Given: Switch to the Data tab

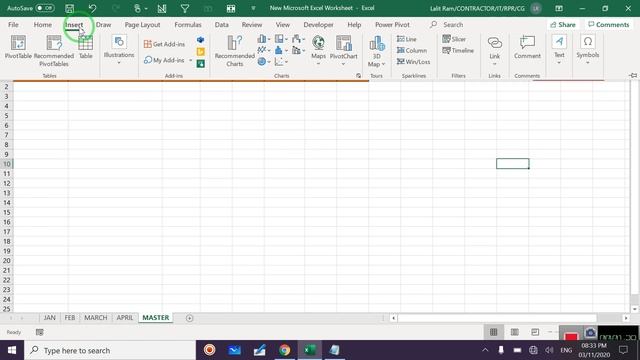Looking at the screenshot, I should pyautogui.click(x=222, y=24).
